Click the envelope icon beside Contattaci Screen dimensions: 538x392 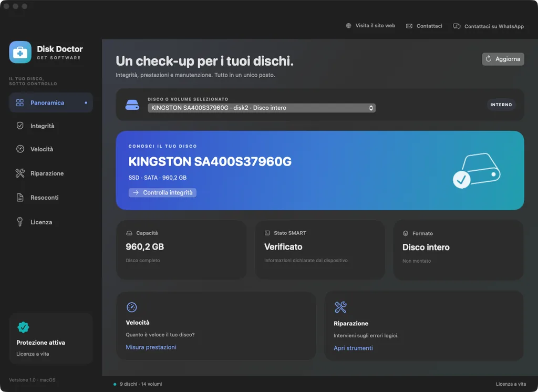pyautogui.click(x=409, y=26)
